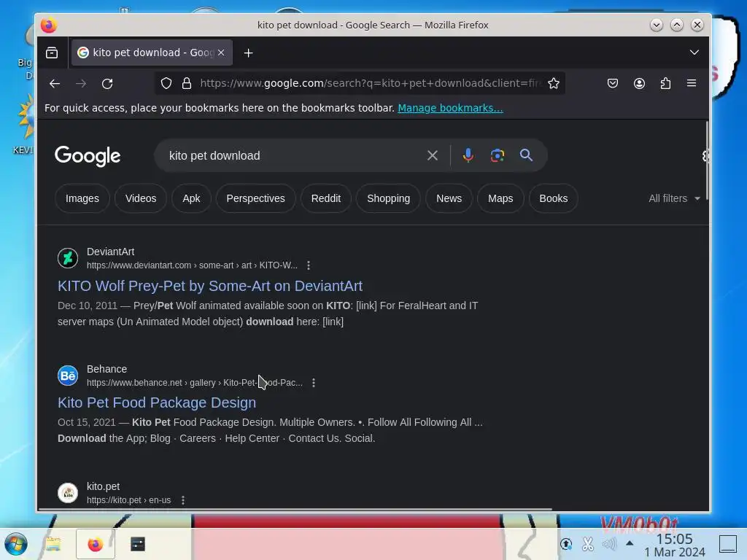747x560 pixels.
Task: Switch to News results
Action: [x=449, y=198]
